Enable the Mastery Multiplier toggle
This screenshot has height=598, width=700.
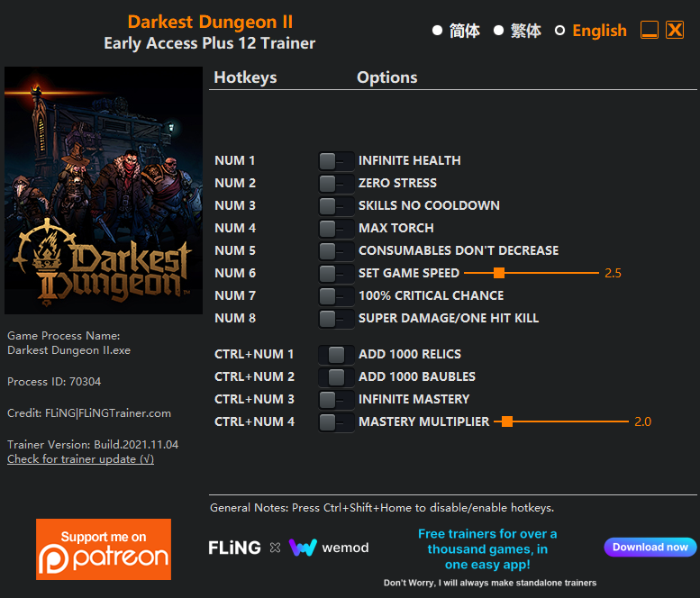tap(336, 422)
